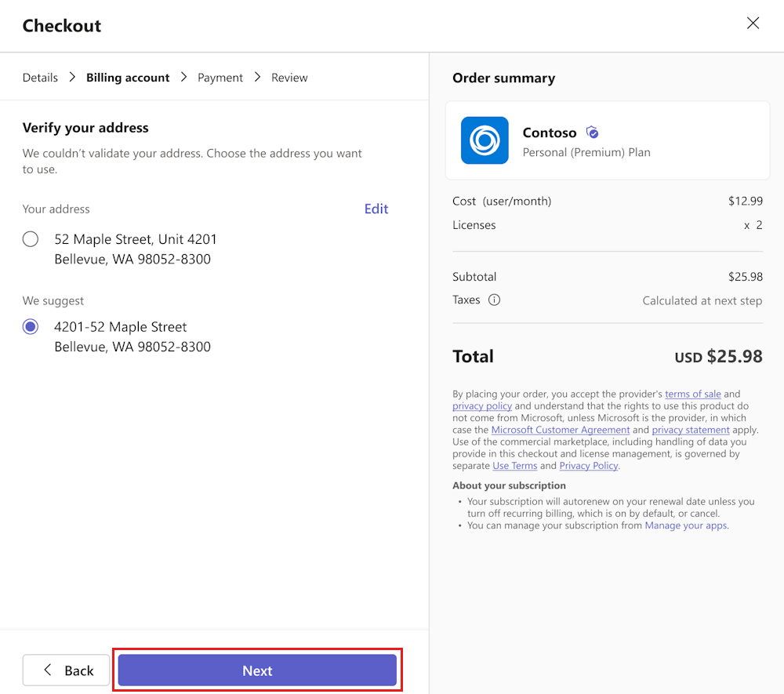784x694 pixels.
Task: Open the Payment breadcrumb step
Action: [x=220, y=78]
